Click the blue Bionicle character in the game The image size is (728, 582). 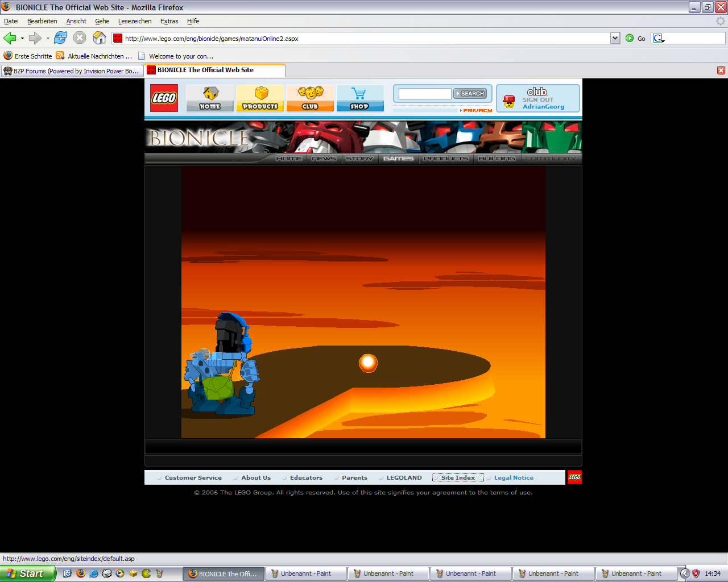(x=221, y=364)
